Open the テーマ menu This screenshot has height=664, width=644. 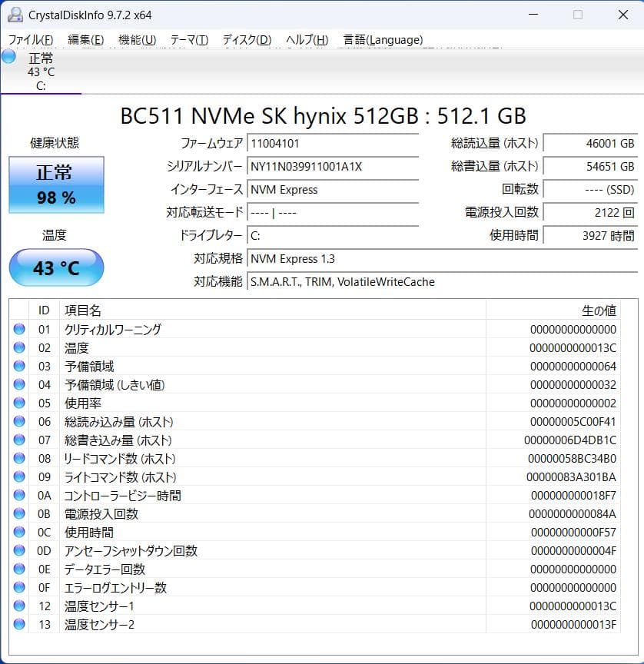point(188,39)
